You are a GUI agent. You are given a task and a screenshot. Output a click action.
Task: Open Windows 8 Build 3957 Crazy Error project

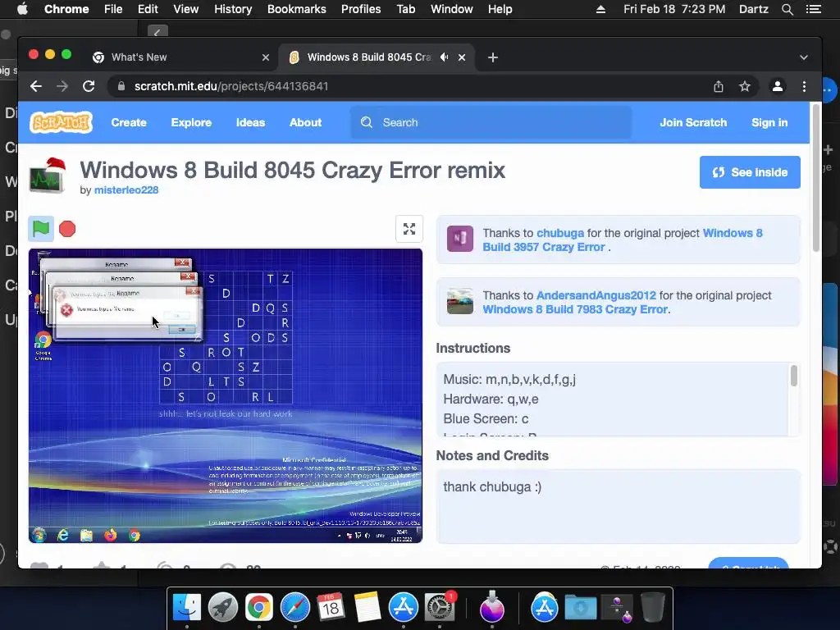click(x=623, y=240)
